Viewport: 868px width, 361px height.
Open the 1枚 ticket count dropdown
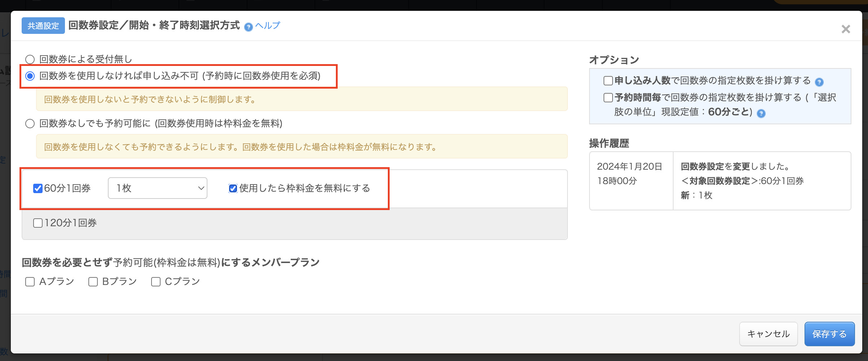[x=158, y=188]
